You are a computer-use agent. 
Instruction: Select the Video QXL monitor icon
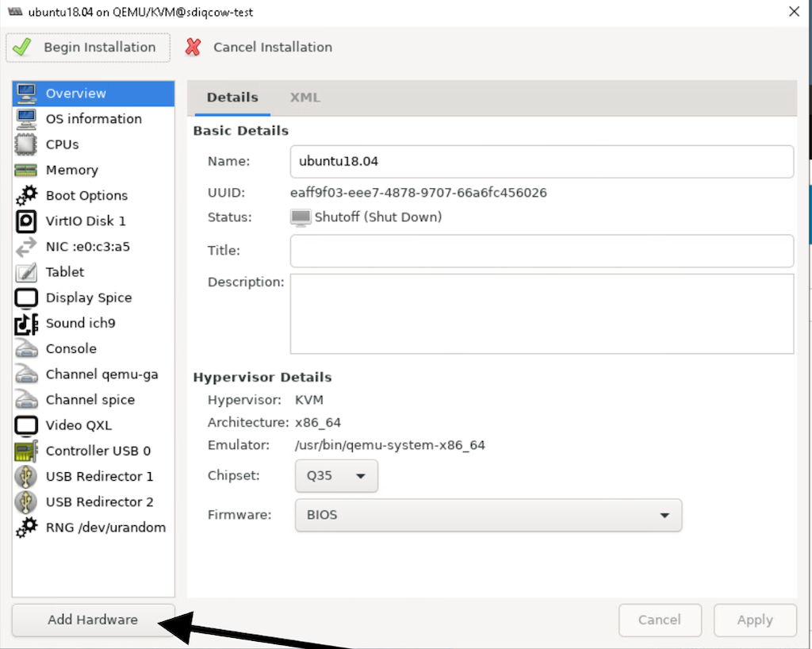coord(26,425)
